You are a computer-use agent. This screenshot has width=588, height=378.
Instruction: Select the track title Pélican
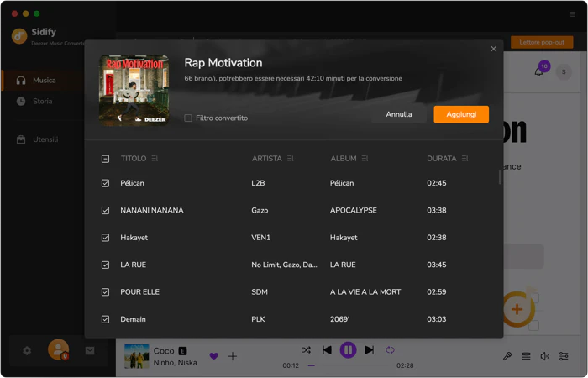132,183
